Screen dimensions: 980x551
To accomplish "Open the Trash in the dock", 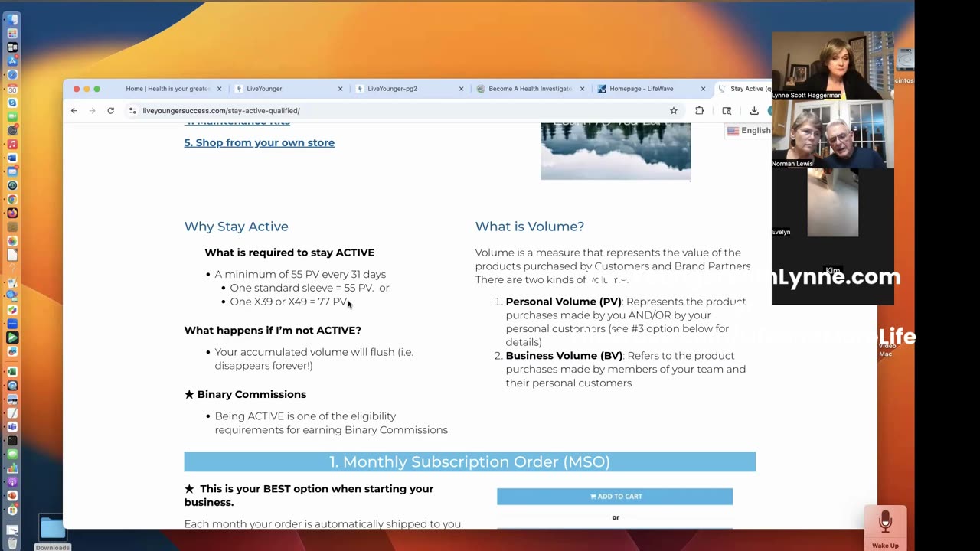I will pyautogui.click(x=12, y=543).
